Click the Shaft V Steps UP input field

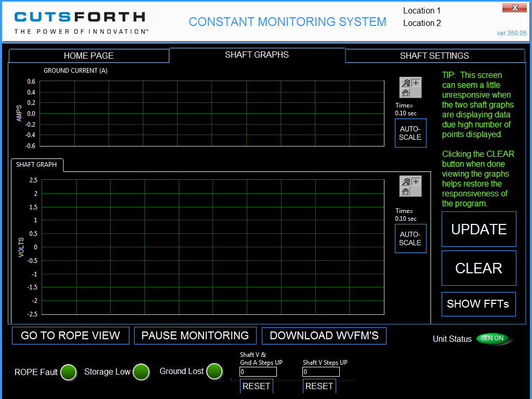pyautogui.click(x=321, y=372)
